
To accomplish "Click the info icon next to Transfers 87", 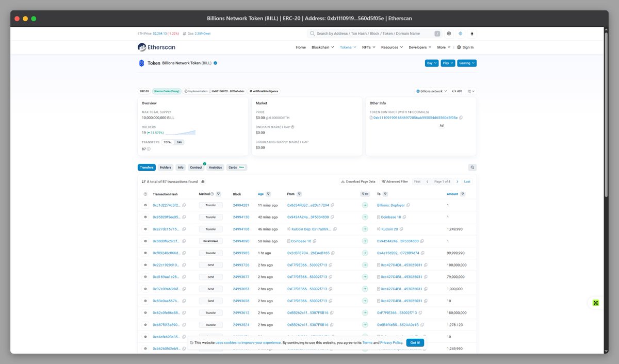I will click(x=149, y=149).
